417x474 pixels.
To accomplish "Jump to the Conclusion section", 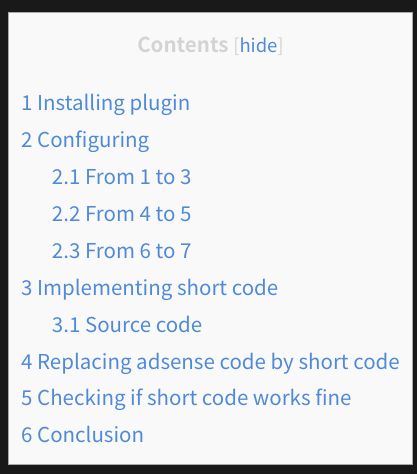I will 82,435.
